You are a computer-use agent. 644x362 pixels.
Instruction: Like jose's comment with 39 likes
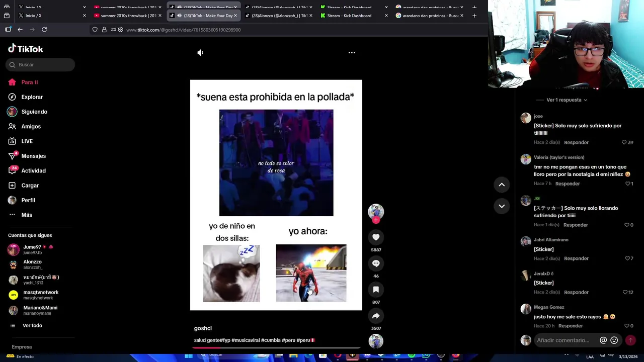tap(624, 142)
